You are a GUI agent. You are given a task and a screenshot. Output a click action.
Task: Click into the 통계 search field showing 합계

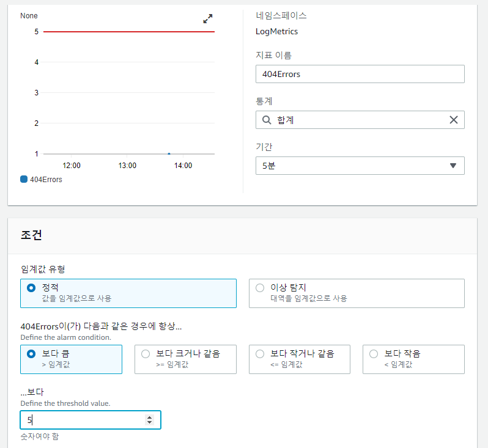click(x=360, y=120)
